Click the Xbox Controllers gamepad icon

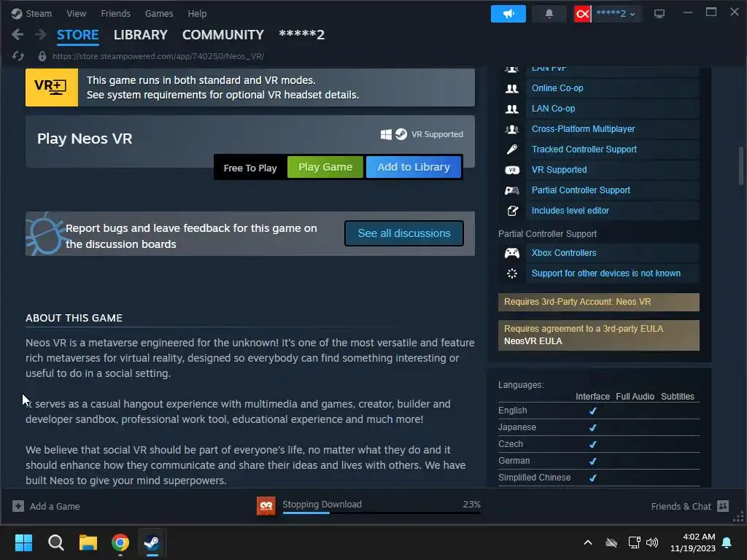pos(511,253)
